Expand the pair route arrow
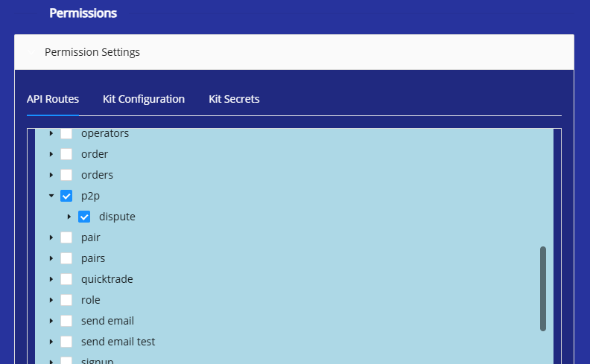This screenshot has width=590, height=364. point(51,237)
